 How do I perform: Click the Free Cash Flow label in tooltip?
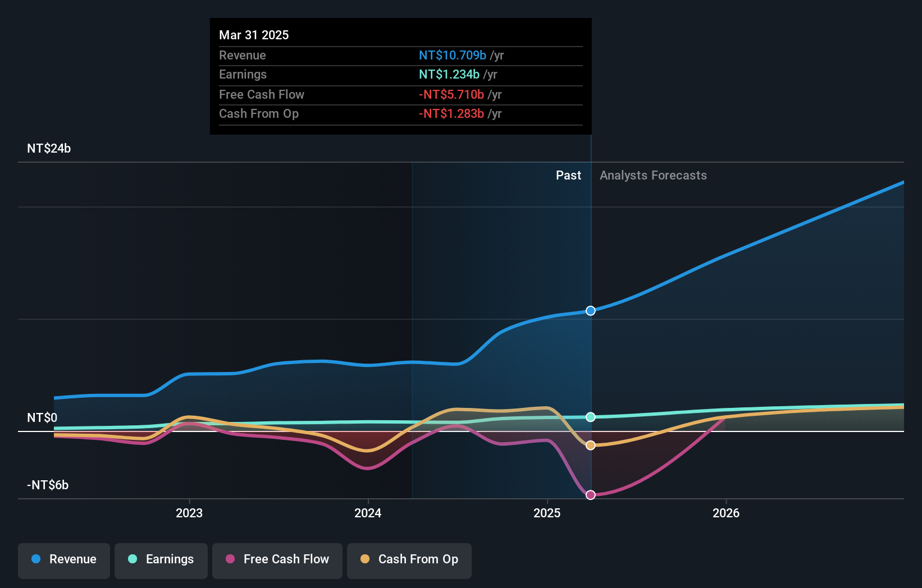pos(262,95)
